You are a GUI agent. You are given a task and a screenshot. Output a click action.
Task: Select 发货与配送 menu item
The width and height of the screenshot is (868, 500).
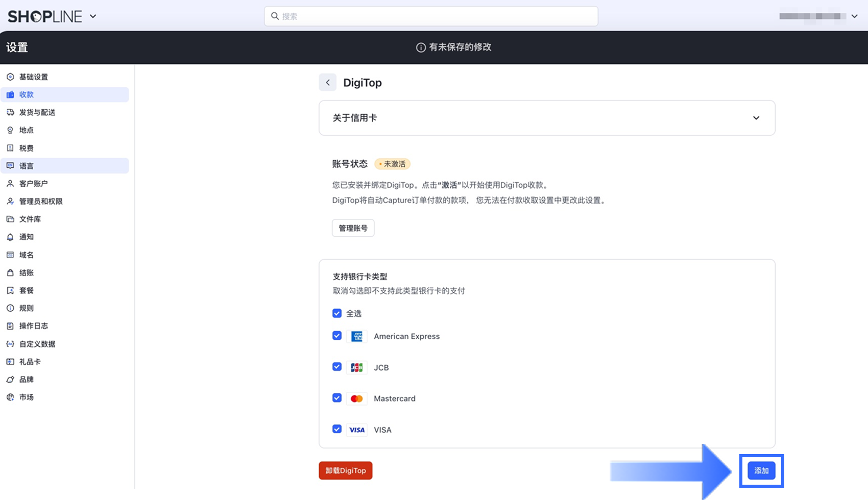65,112
